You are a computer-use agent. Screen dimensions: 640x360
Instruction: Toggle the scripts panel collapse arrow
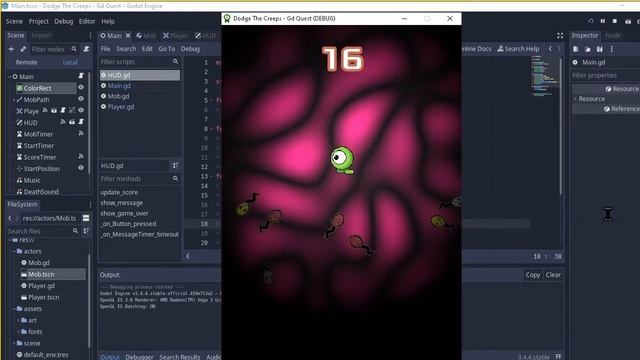coord(188,256)
